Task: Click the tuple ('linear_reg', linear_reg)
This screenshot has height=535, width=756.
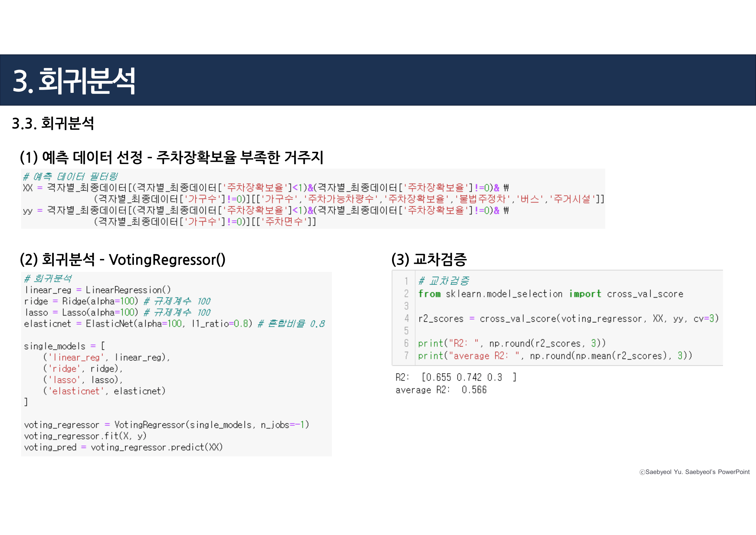Action: 107,357
